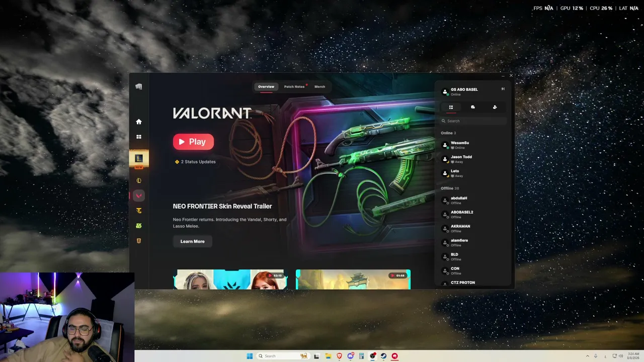Switch to the Overview tab
644x362 pixels.
[x=266, y=86]
